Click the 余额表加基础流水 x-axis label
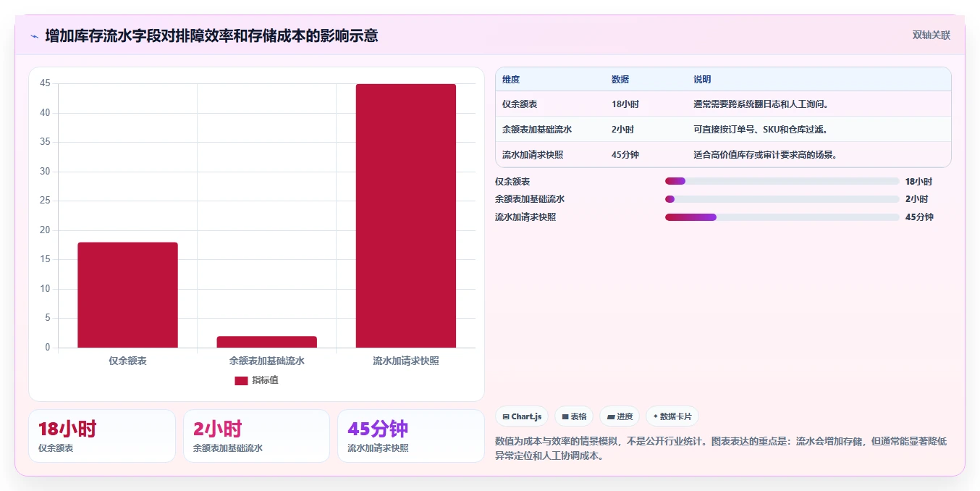The image size is (980, 491). (x=266, y=361)
